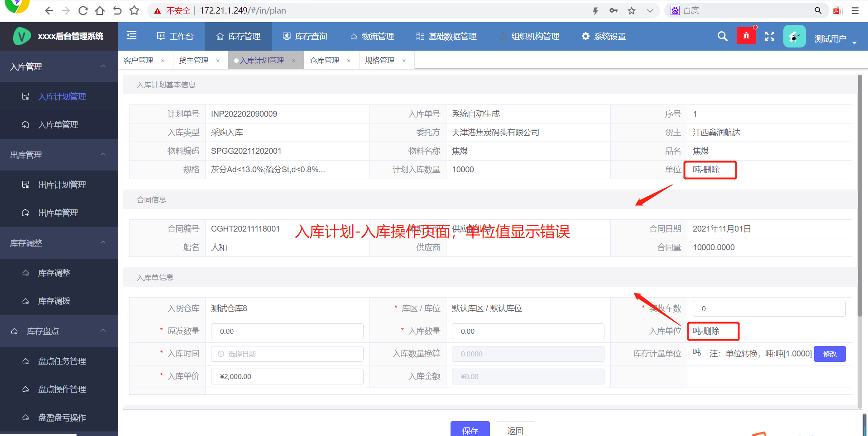
Task: Click the 保存 button
Action: point(470,430)
